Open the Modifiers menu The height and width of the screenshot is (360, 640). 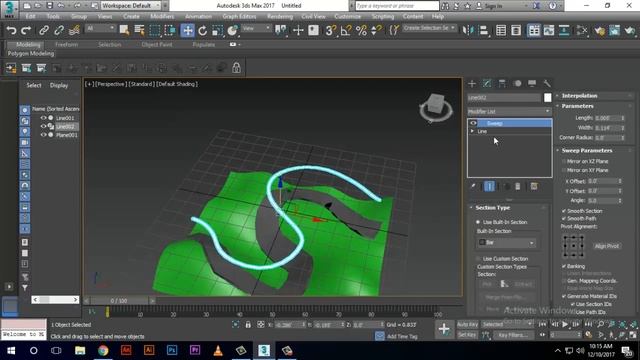point(162,16)
